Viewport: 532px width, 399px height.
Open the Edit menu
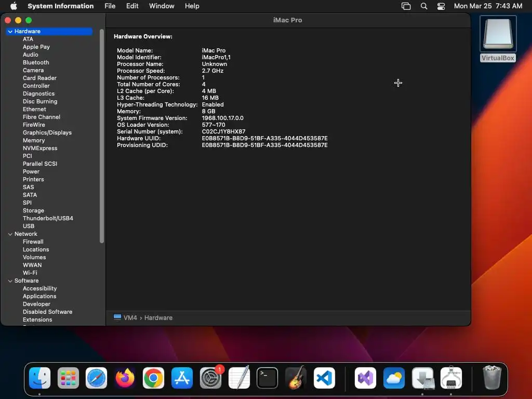(x=132, y=6)
